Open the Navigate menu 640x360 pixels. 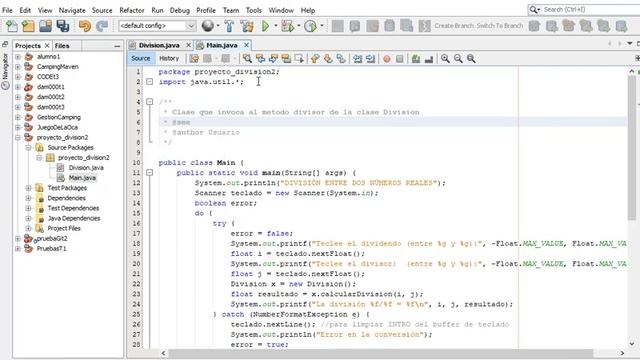tap(72, 10)
